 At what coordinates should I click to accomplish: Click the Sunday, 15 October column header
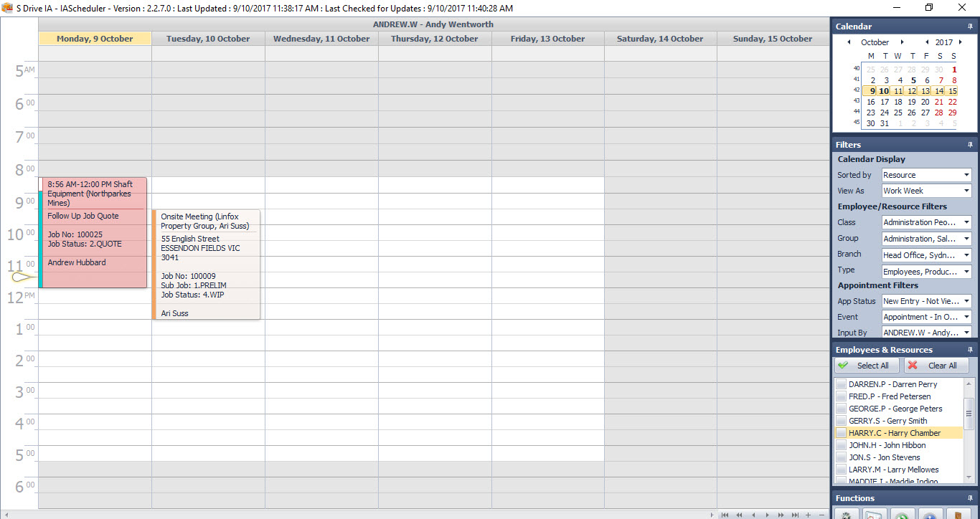coord(773,39)
